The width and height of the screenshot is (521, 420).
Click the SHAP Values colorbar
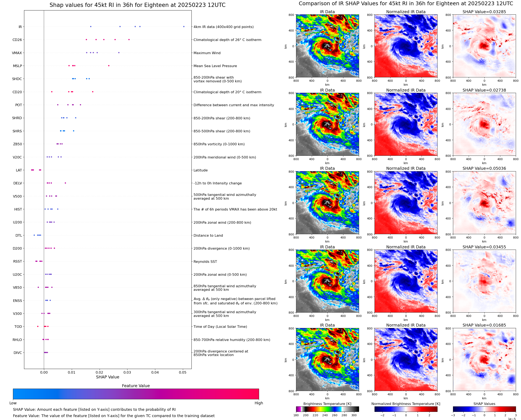(x=484, y=409)
